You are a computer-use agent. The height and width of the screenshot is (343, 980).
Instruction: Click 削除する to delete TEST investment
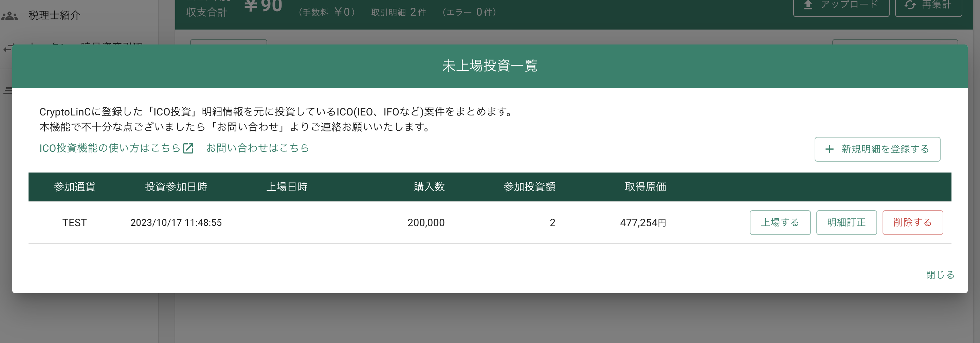(913, 222)
